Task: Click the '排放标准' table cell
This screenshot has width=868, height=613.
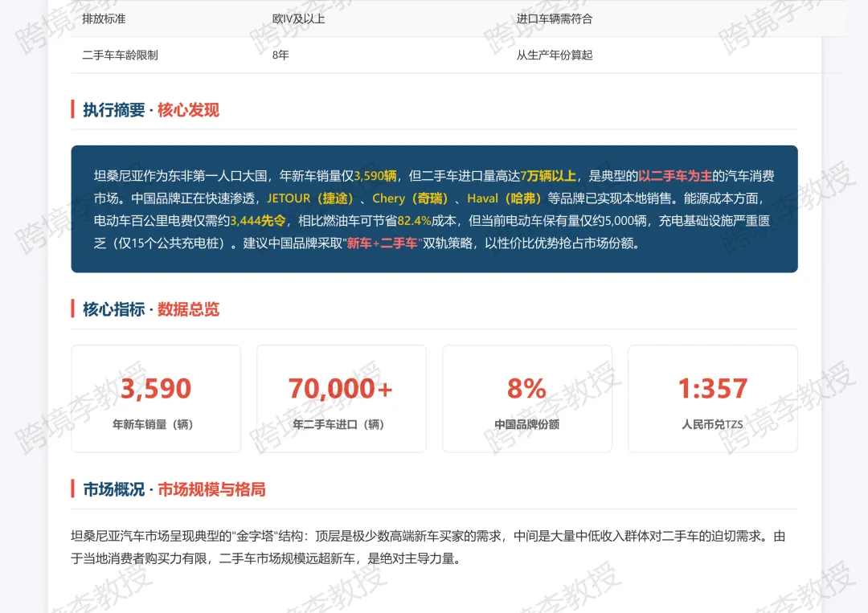Action: pyautogui.click(x=104, y=18)
